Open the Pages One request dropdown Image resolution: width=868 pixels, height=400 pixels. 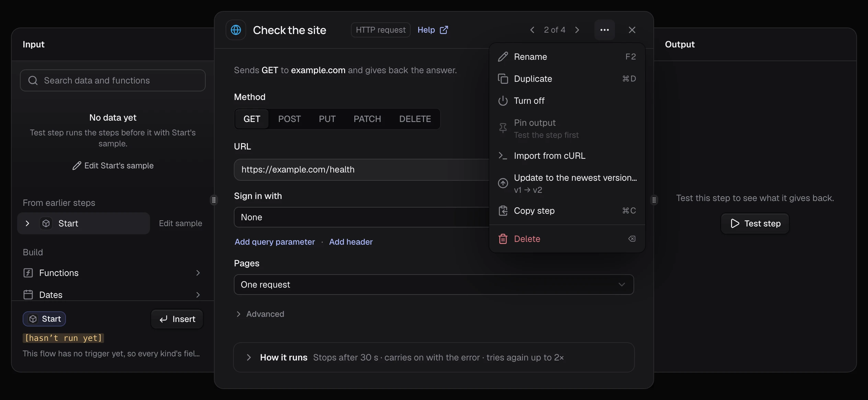click(x=434, y=285)
